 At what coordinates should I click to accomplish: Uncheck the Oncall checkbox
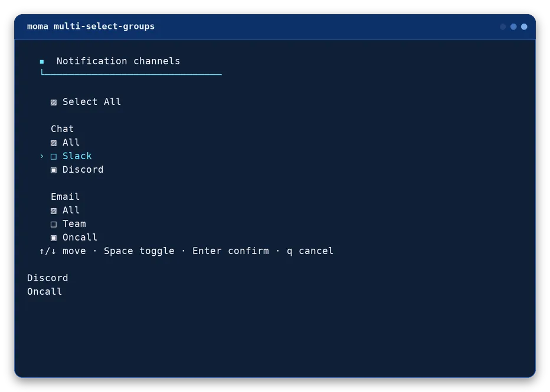[x=54, y=238]
